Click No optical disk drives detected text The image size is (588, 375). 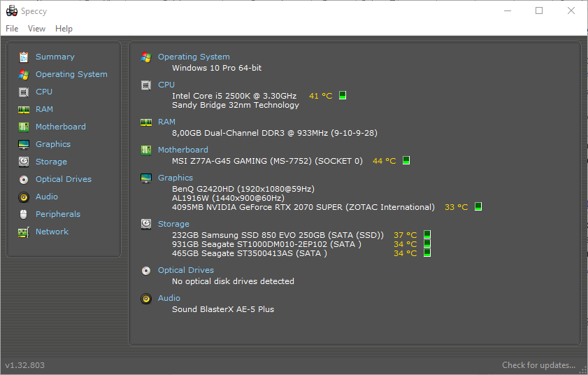click(233, 281)
